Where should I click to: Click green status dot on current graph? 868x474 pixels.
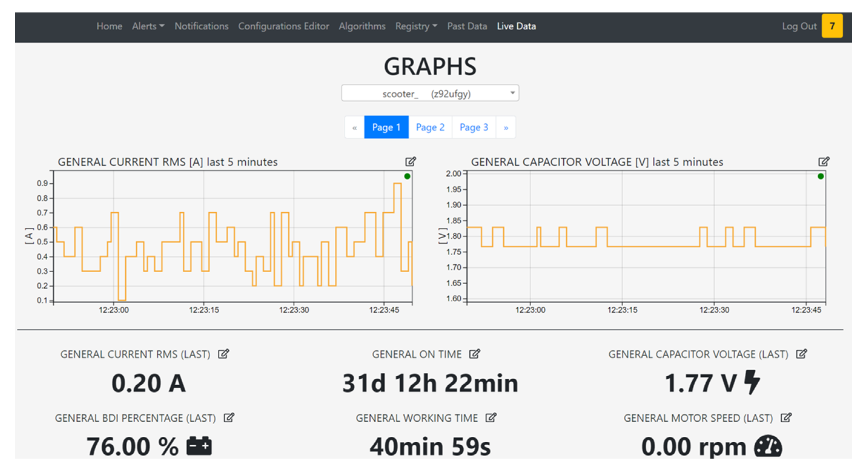[407, 176]
